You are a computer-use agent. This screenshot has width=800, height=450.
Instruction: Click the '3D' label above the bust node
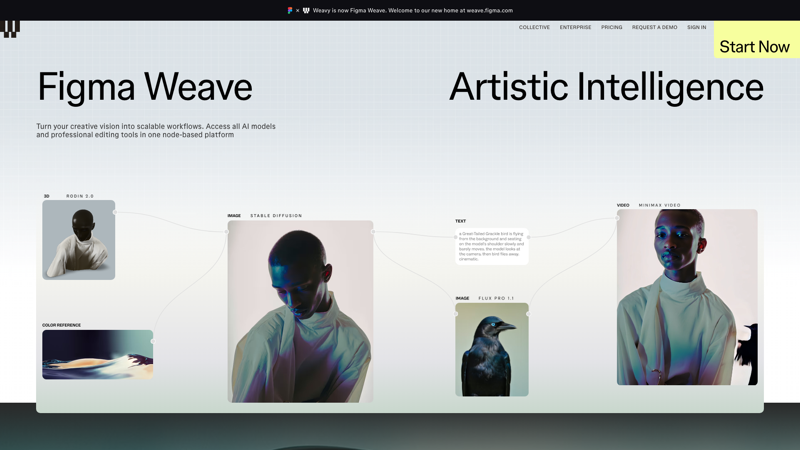coord(46,196)
